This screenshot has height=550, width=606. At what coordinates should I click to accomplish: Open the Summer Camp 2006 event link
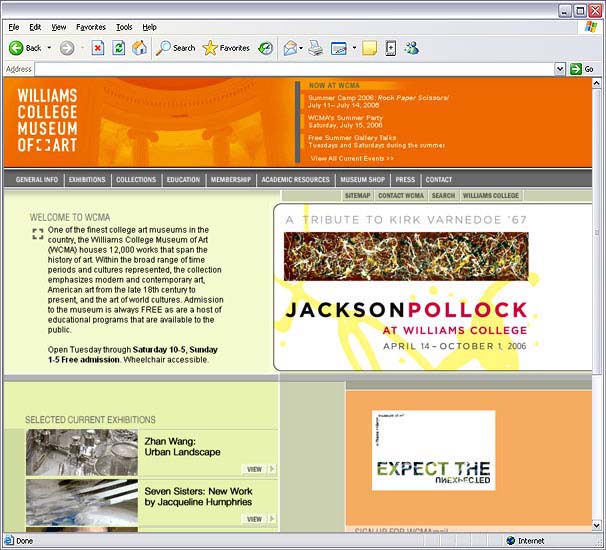tap(378, 102)
